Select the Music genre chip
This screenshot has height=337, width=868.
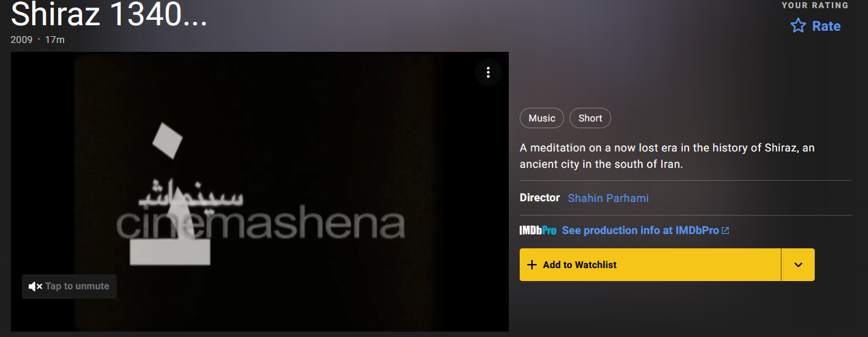pyautogui.click(x=542, y=118)
